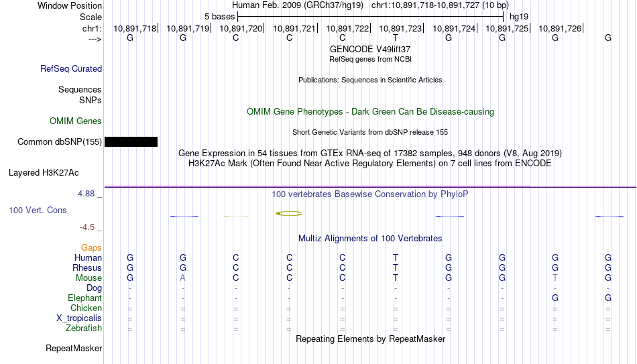Click the RefSeq genes from NCBI title
The width and height of the screenshot is (637, 364).
tap(370, 59)
